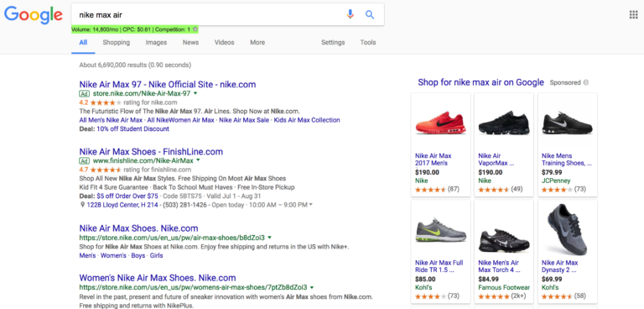Click the star icon beside Competition
644x309 pixels.
click(x=195, y=29)
